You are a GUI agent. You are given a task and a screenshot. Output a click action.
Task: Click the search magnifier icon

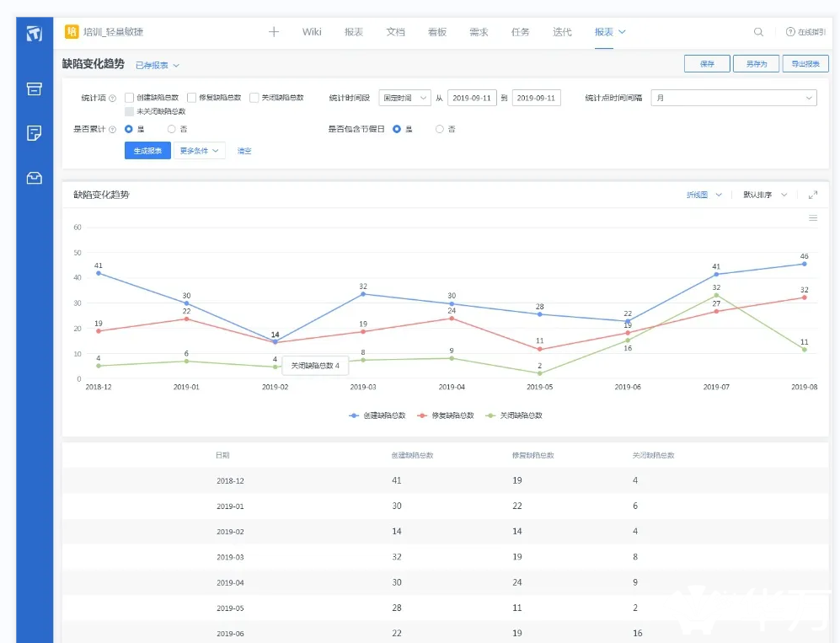tap(758, 32)
